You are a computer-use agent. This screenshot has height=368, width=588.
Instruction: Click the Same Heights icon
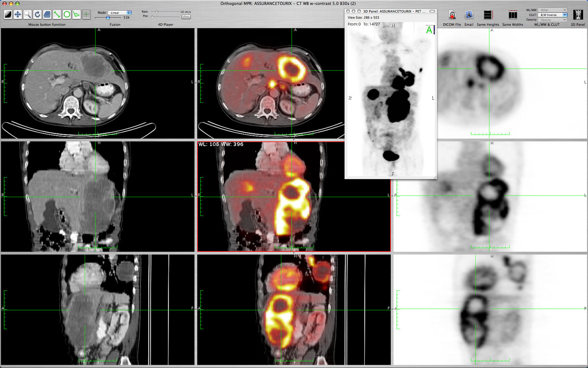(488, 15)
